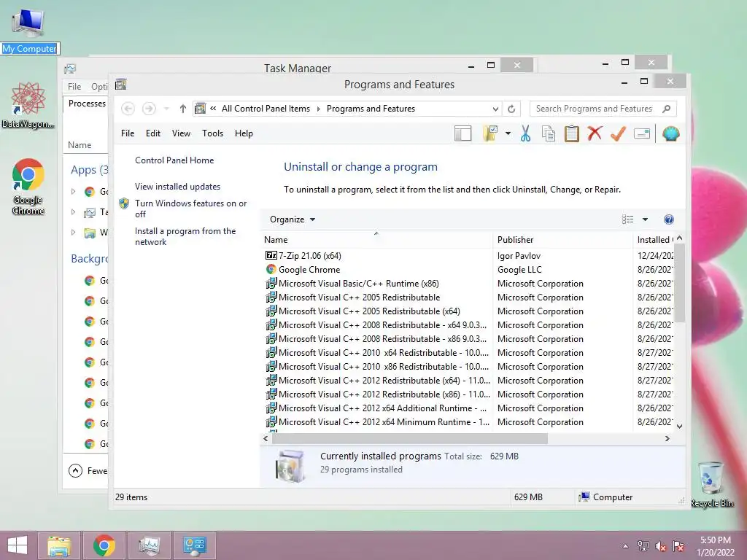Click Igor Pavlov publisher cell
This screenshot has width=747, height=560.
pyautogui.click(x=519, y=256)
